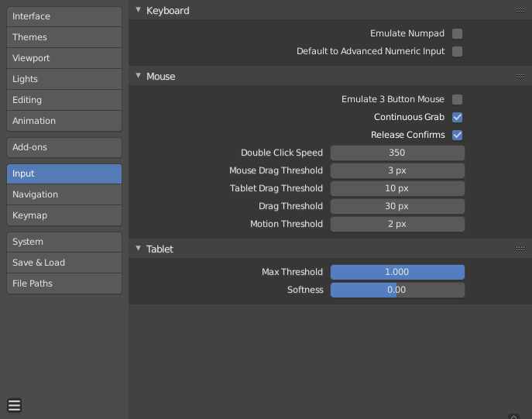The image size is (532, 419).
Task: Open the Animation preferences tab
Action: pyautogui.click(x=64, y=121)
